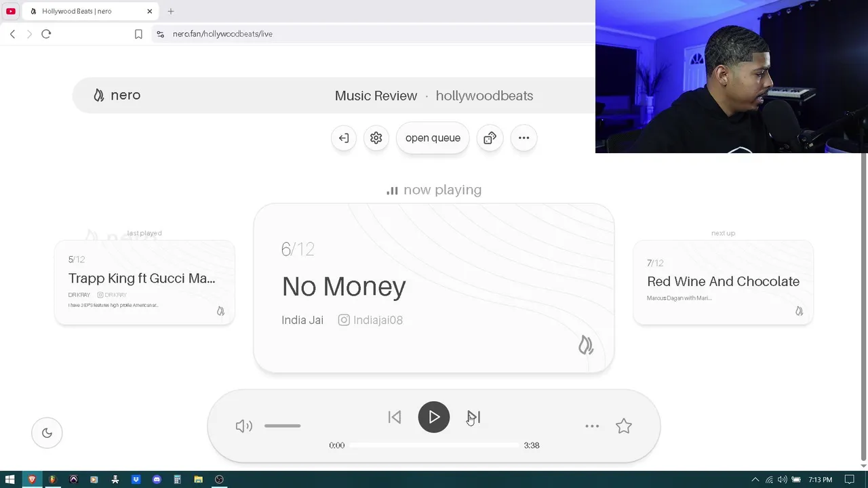This screenshot has height=488, width=868.
Task: Select the Red Wine And Chocolate next card
Action: tap(723, 283)
